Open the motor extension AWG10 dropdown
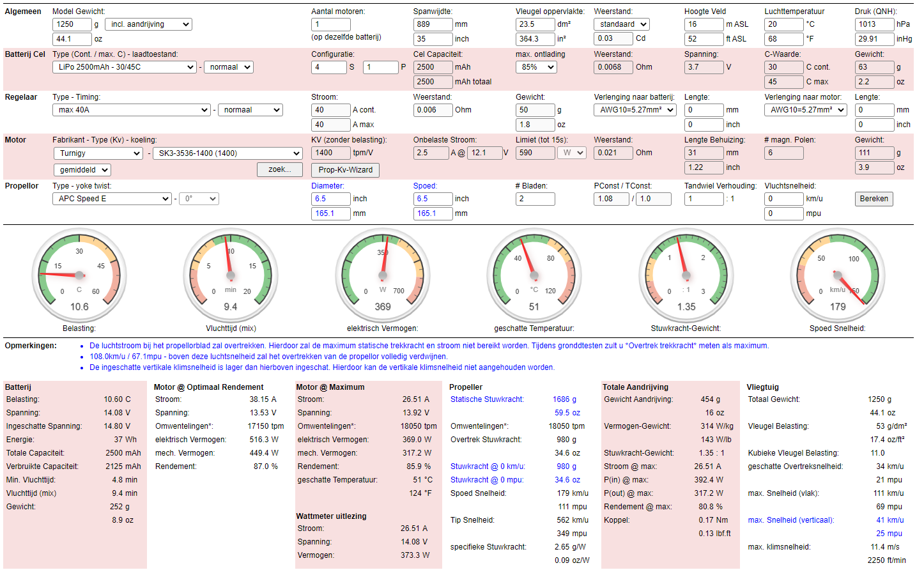 [805, 110]
